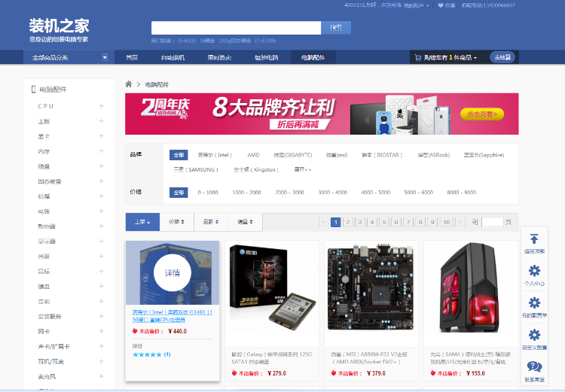Filter brand by 英特尔 (Intel)

tap(215, 155)
